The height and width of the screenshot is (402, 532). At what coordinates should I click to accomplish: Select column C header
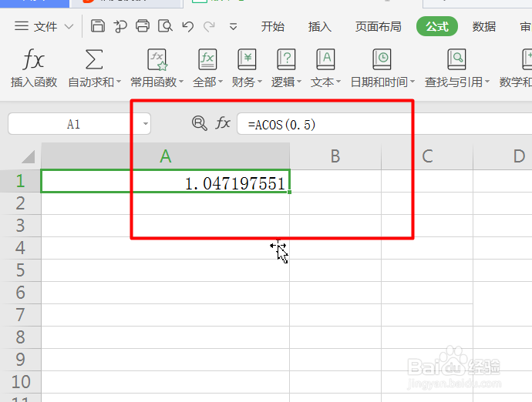click(x=427, y=156)
